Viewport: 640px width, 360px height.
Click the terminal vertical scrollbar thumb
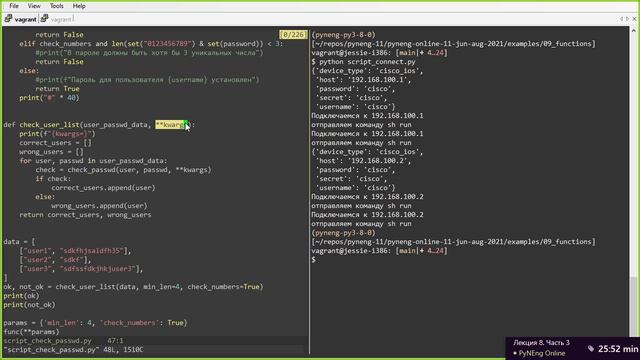[633, 306]
